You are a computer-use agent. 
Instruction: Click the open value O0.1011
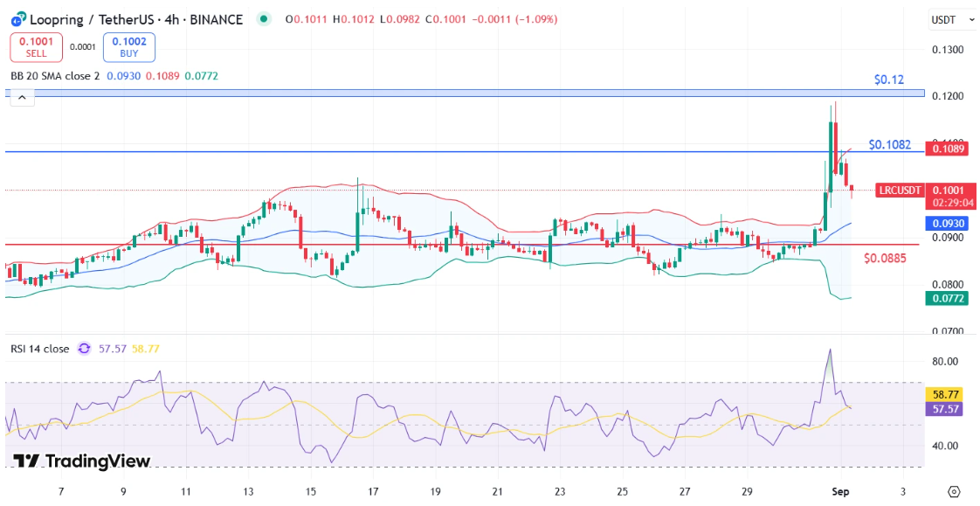307,19
